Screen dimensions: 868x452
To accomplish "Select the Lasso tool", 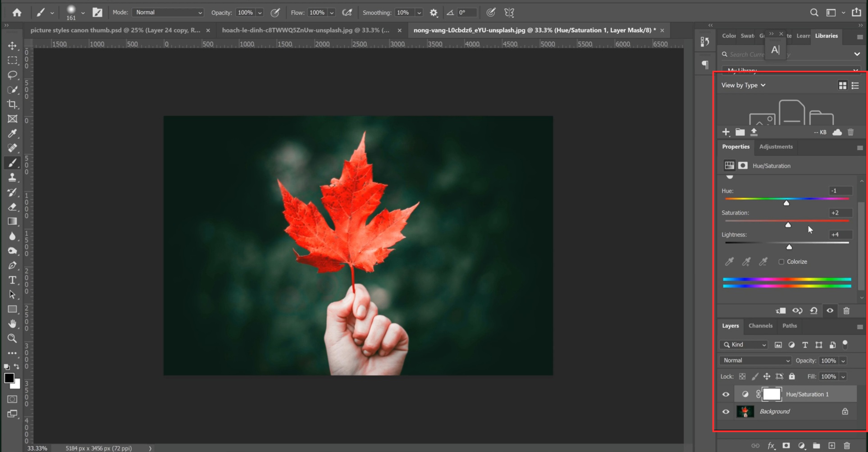I will click(x=12, y=75).
